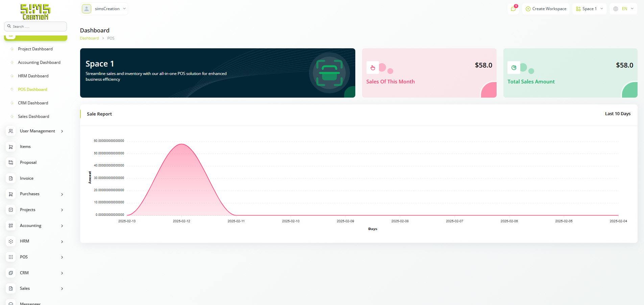This screenshot has height=305, width=644.
Task: Click the Invoice document icon
Action: click(x=11, y=178)
